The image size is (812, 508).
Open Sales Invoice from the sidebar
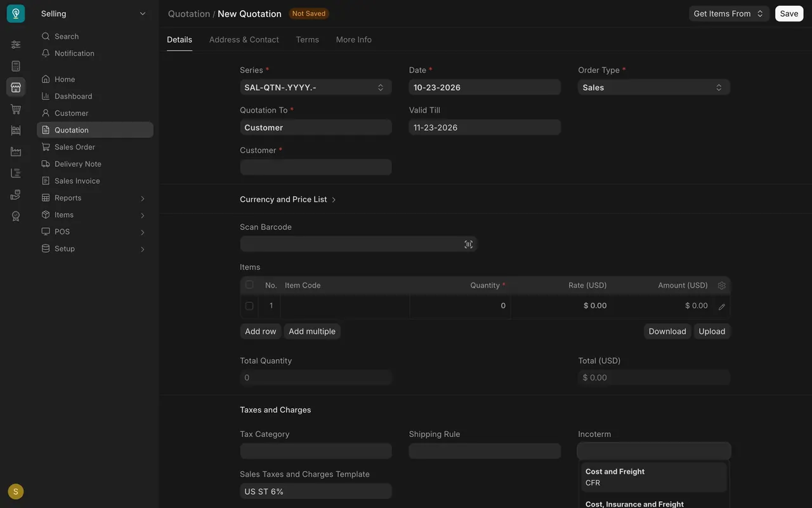(x=95, y=181)
